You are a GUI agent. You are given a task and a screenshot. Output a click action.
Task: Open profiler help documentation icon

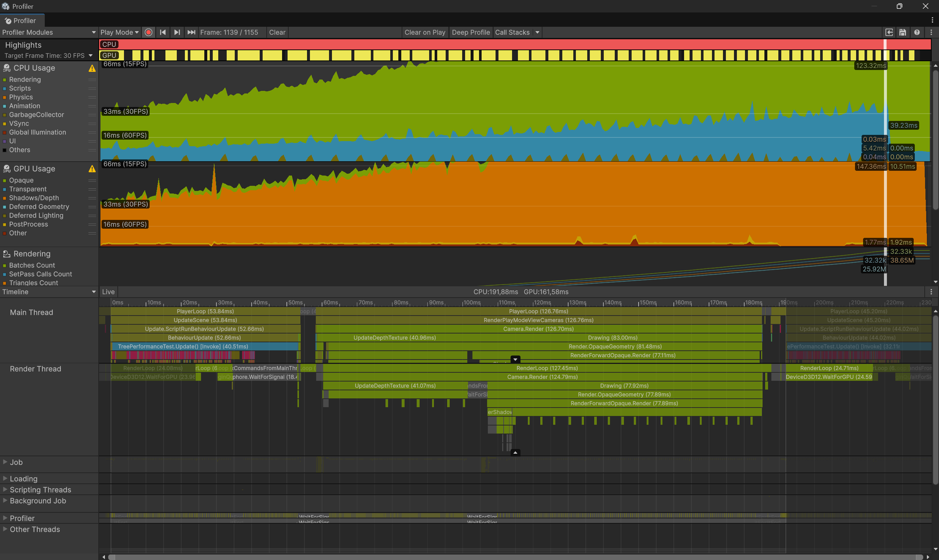[x=917, y=33]
